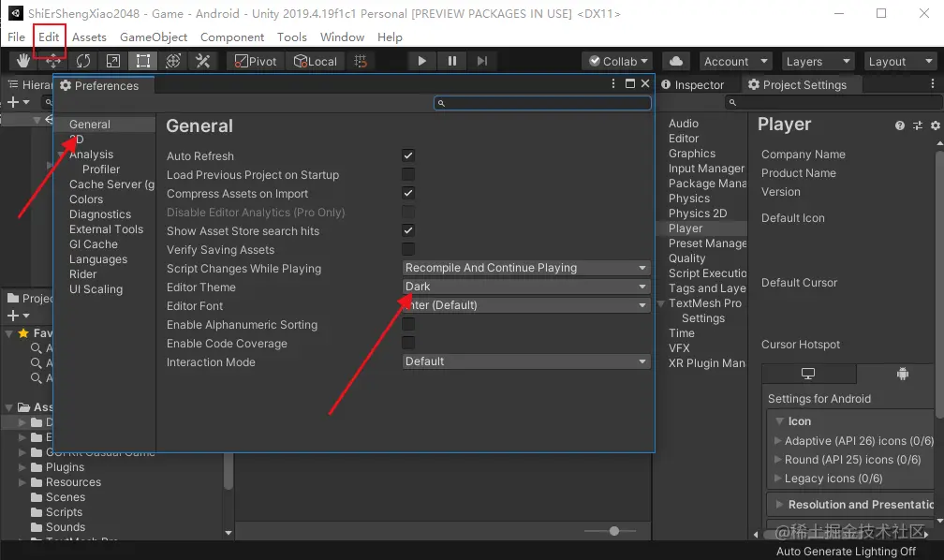Image resolution: width=944 pixels, height=560 pixels.
Task: Open Account dropdown
Action: coord(735,61)
